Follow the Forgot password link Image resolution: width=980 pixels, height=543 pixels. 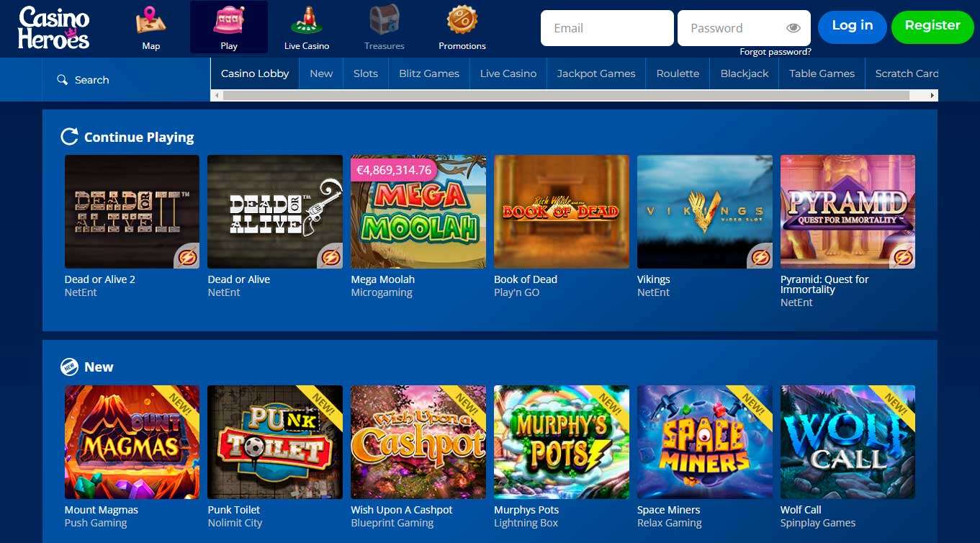point(776,52)
